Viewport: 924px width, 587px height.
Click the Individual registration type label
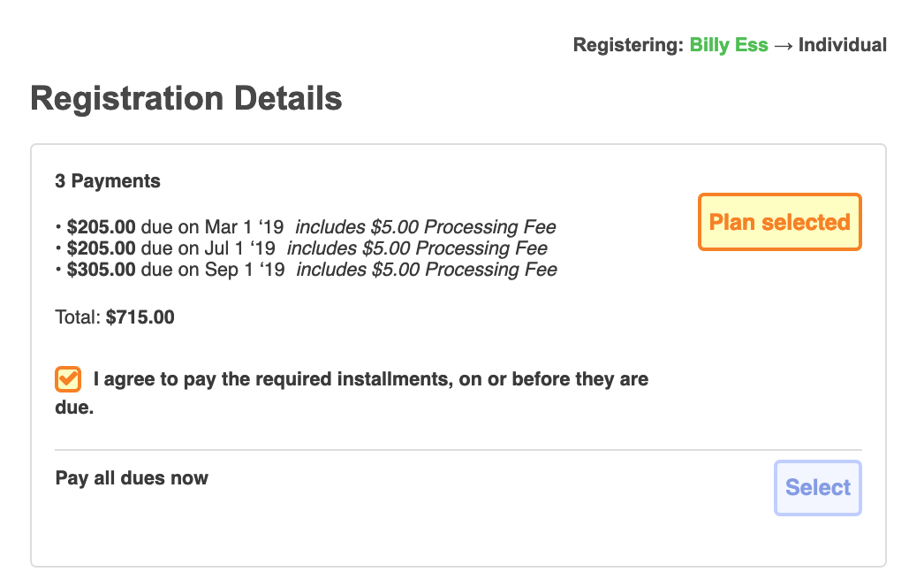click(x=842, y=44)
